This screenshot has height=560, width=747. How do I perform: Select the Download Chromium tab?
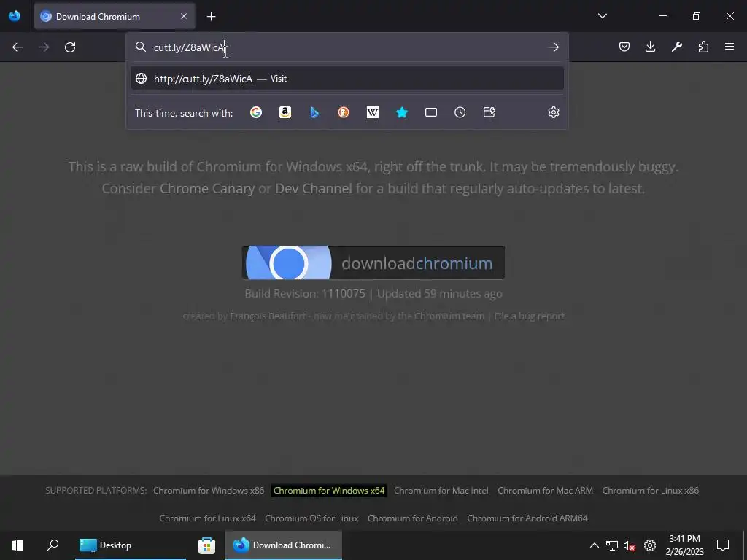(x=115, y=16)
